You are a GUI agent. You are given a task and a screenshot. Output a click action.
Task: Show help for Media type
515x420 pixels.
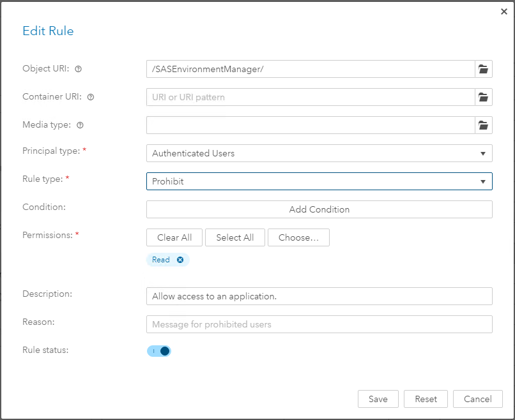point(80,125)
